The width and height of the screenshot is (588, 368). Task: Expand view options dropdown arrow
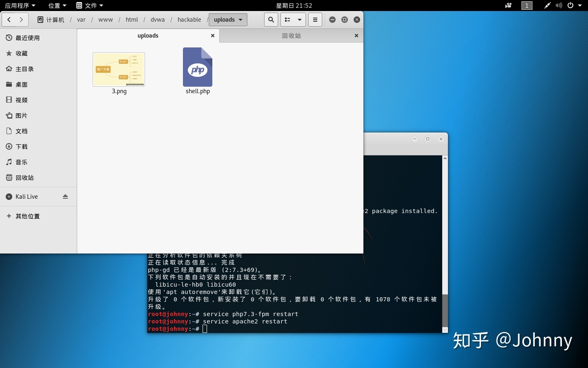click(300, 20)
